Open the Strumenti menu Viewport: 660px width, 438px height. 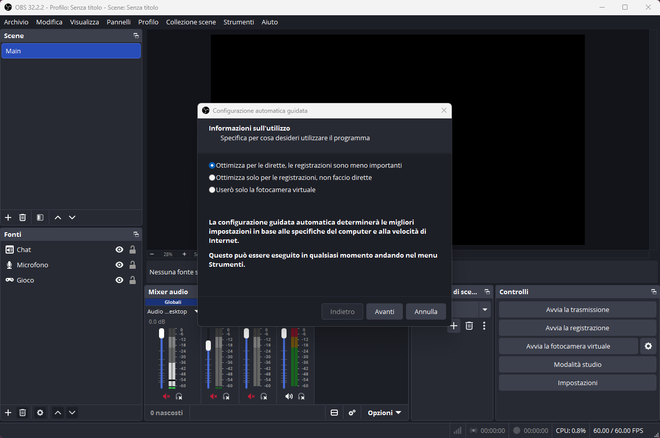coord(239,22)
